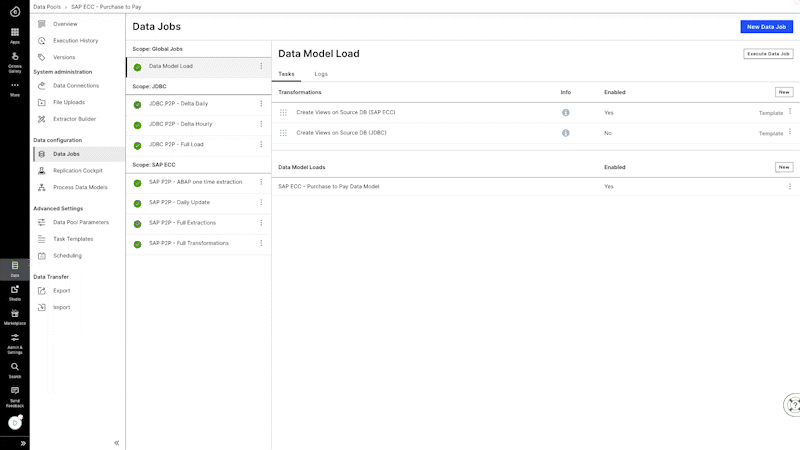
Task: Open options menu for SAP Daily Update
Action: click(x=261, y=203)
